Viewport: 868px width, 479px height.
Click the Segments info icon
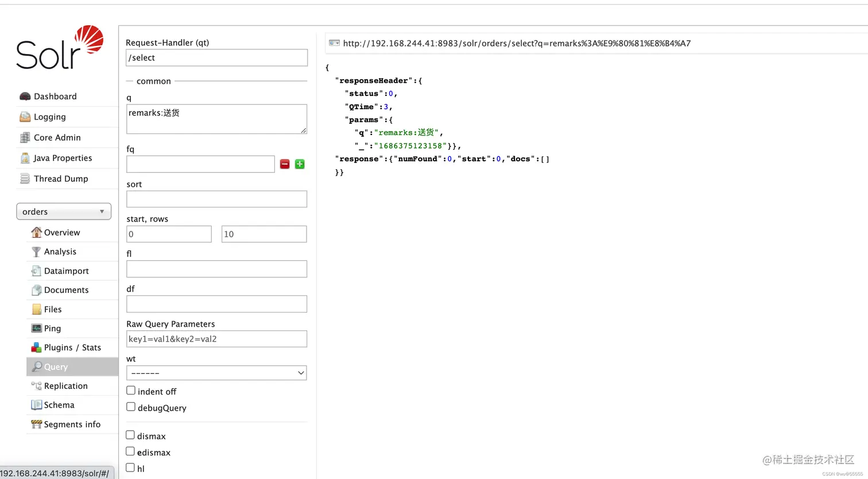tap(36, 424)
